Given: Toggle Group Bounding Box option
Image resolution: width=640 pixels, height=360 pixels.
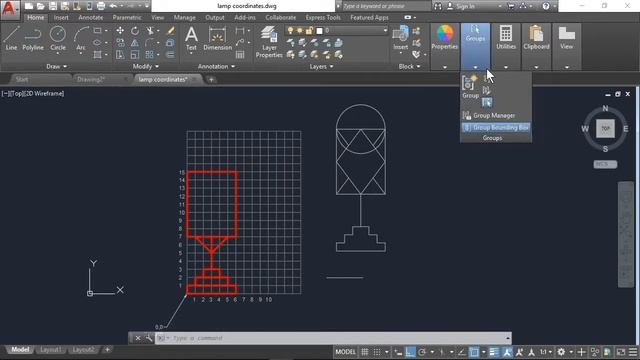Looking at the screenshot, I should point(496,127).
